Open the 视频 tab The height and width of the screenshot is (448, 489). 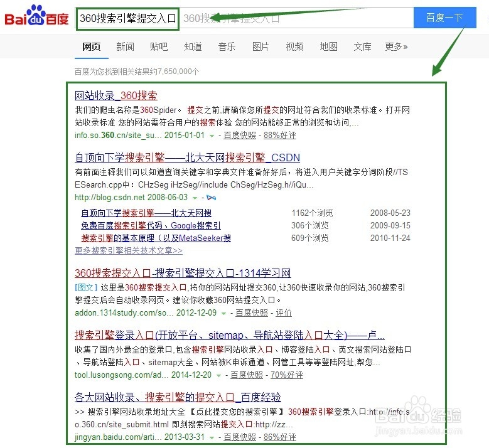(x=294, y=47)
